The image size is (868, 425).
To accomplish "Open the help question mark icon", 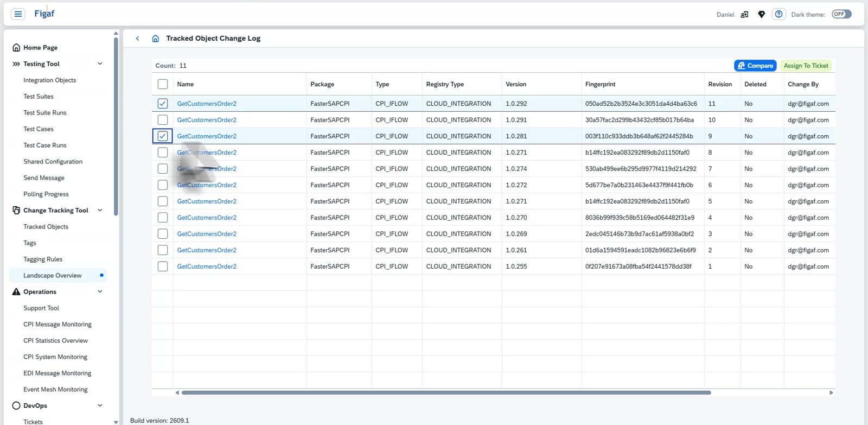I will click(x=778, y=14).
